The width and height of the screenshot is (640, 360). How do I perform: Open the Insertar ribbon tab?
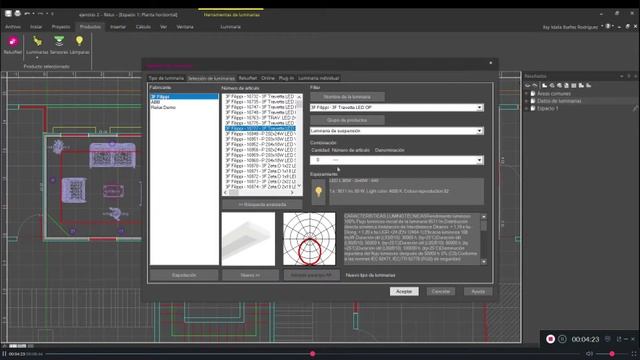[118, 27]
